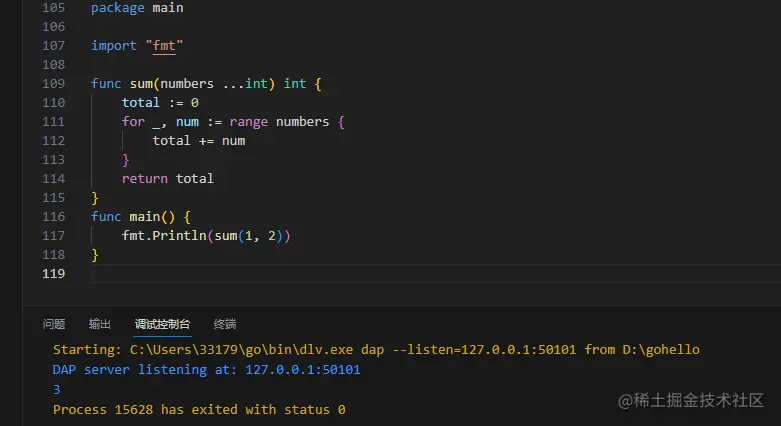Click the 'func main() {' line
Image resolution: width=781 pixels, height=426 pixels.
point(140,217)
